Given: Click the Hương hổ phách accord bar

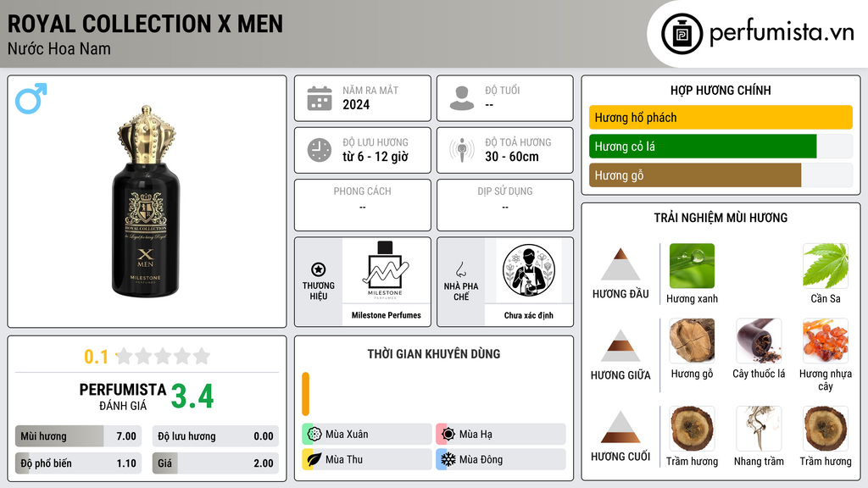Looking at the screenshot, I should 721,117.
